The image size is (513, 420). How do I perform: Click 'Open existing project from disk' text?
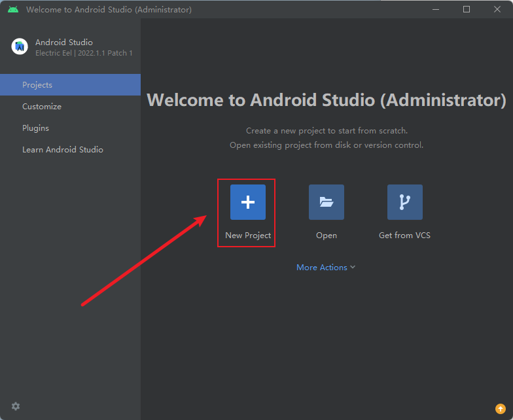[327, 145]
